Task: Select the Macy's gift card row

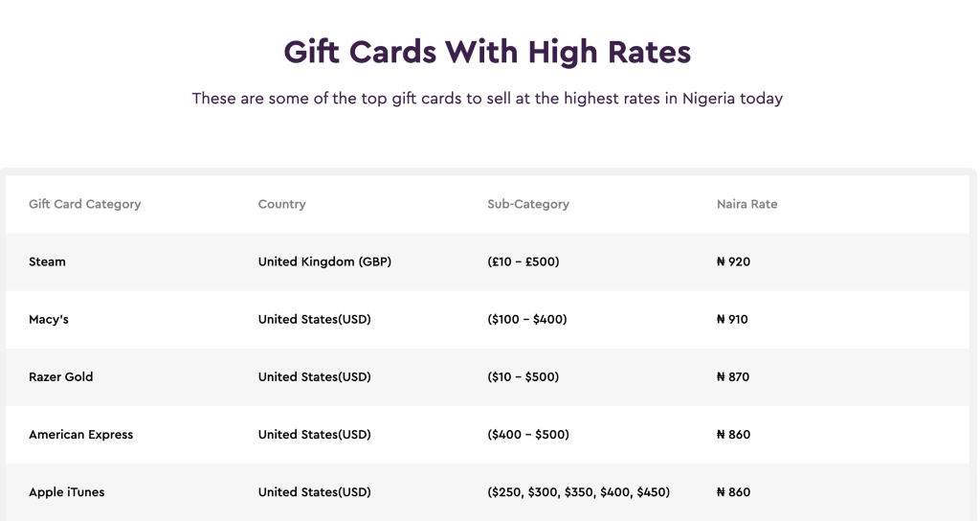Action: click(49, 319)
